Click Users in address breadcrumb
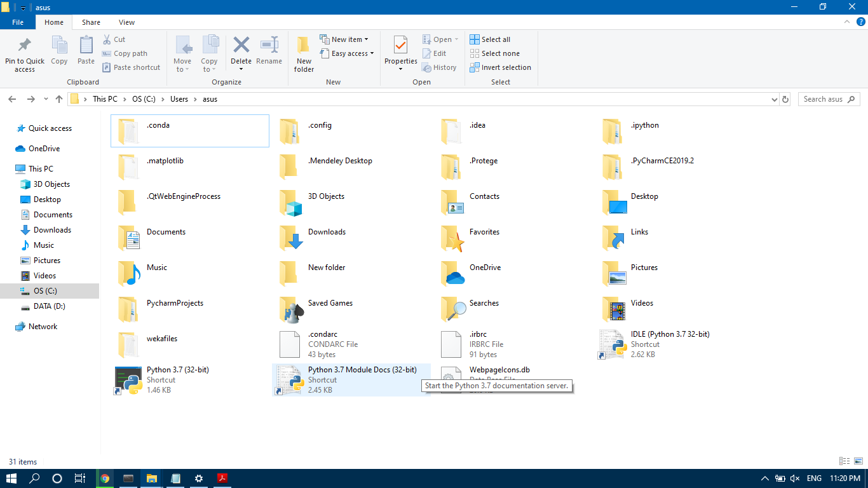 click(179, 99)
